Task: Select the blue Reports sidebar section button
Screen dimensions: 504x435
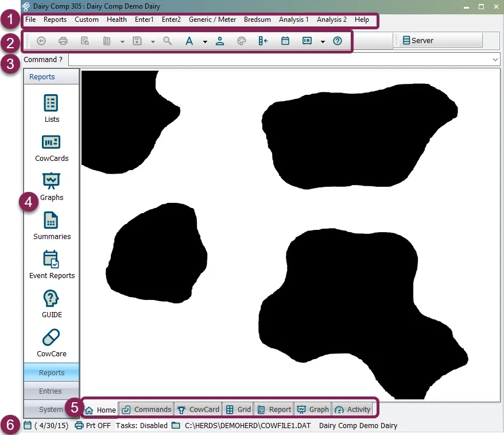Action: point(52,372)
